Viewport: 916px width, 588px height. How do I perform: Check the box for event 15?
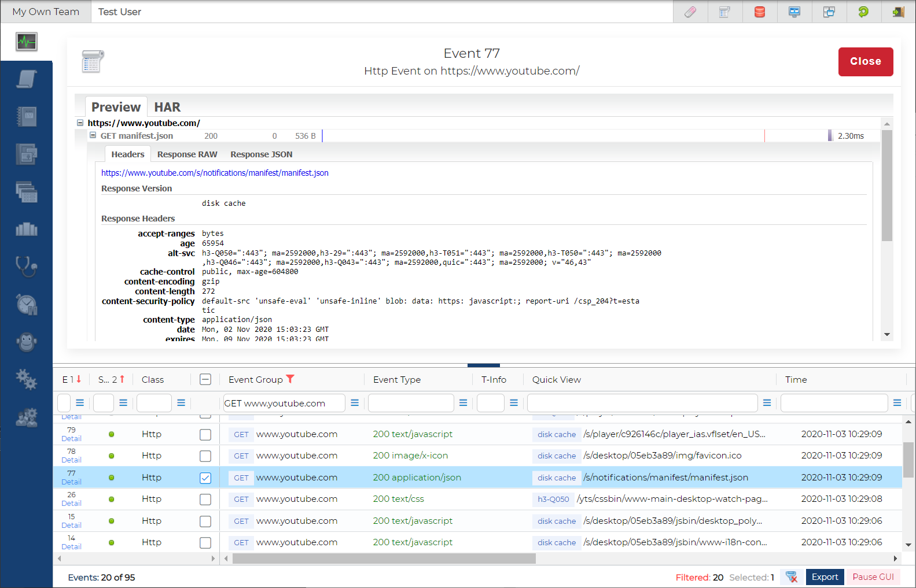click(x=205, y=522)
